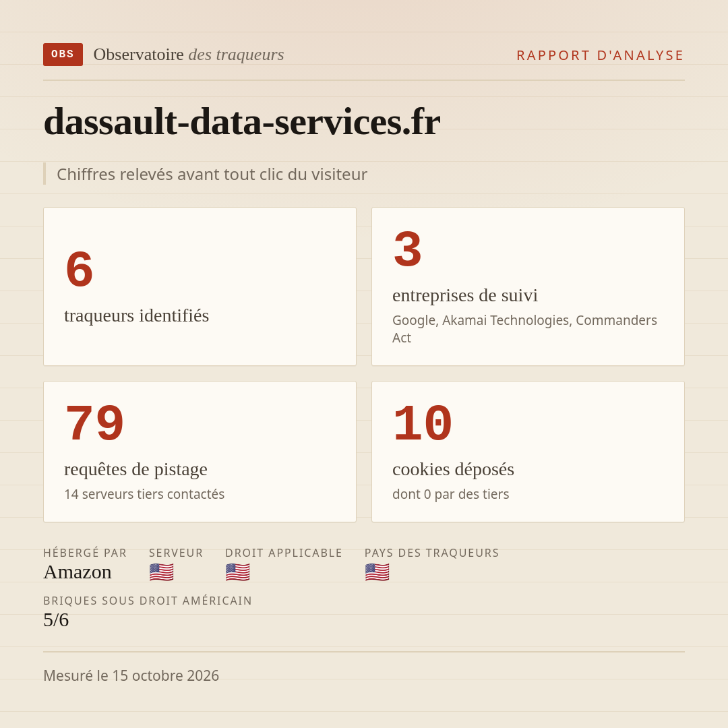
Task: Click the 'entreprises de suivi' label
Action: click(464, 295)
